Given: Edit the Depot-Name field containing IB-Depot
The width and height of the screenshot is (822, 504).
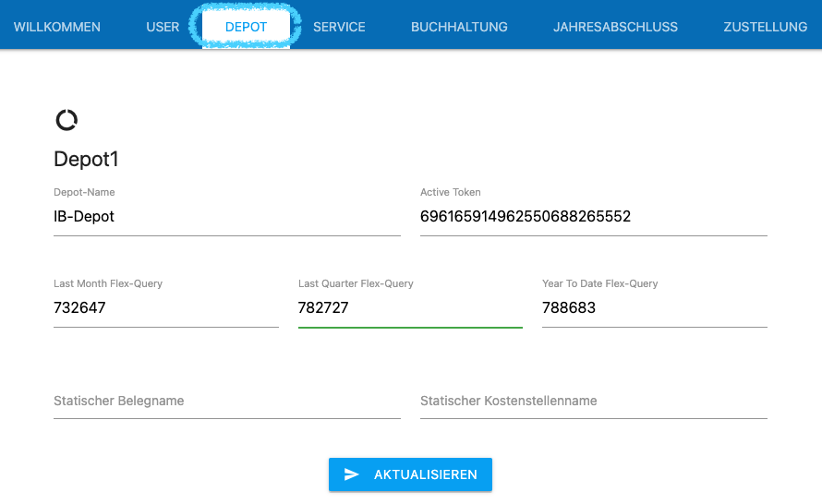Looking at the screenshot, I should coord(227,216).
